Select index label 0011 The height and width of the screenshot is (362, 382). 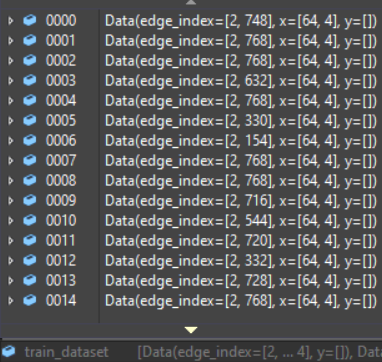[61, 241]
